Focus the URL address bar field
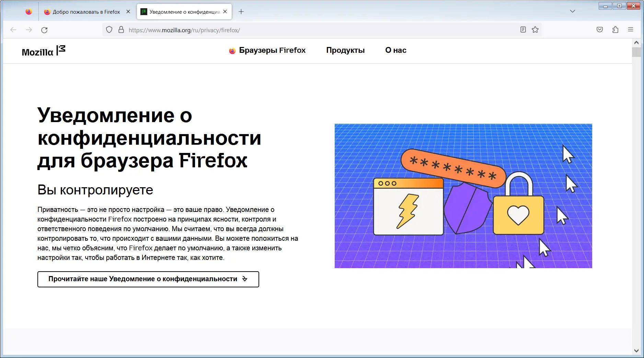 (322, 30)
